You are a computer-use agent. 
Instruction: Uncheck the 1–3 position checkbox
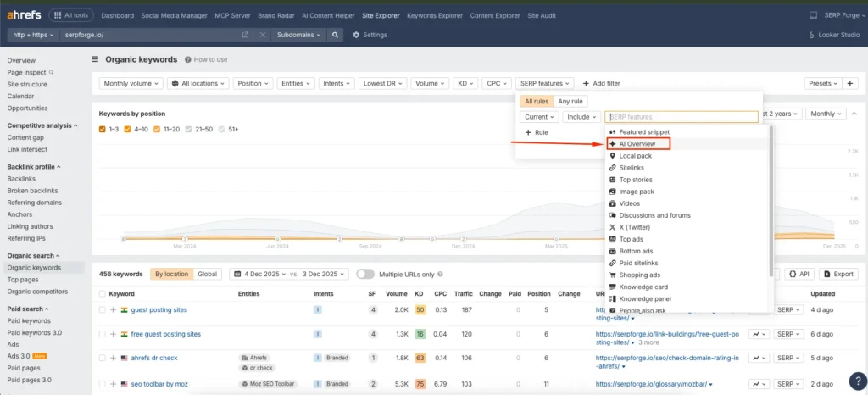point(103,129)
